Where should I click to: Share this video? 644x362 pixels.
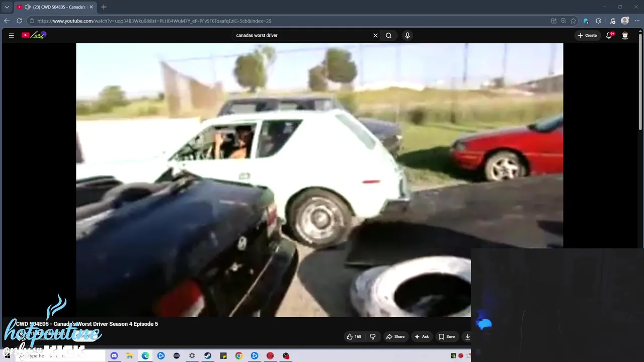395,337
